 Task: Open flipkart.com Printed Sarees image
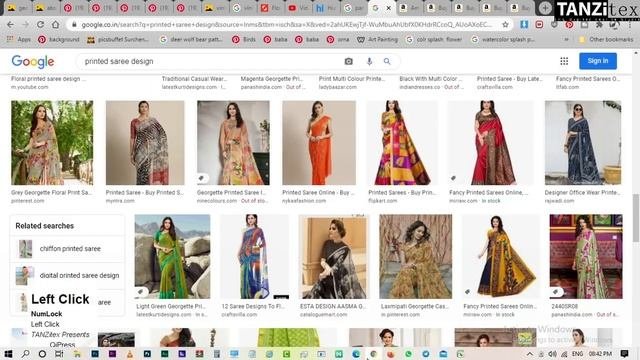[x=402, y=143]
